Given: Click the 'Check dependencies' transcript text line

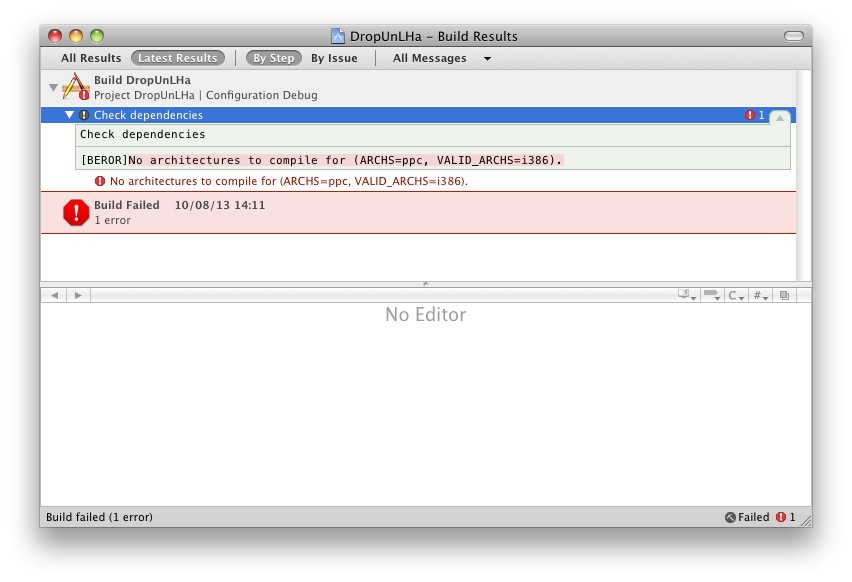Looking at the screenshot, I should pos(143,134).
